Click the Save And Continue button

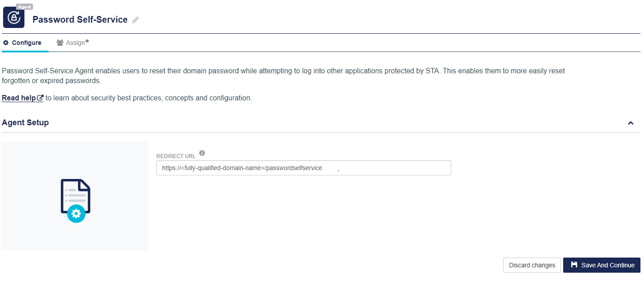coord(601,265)
